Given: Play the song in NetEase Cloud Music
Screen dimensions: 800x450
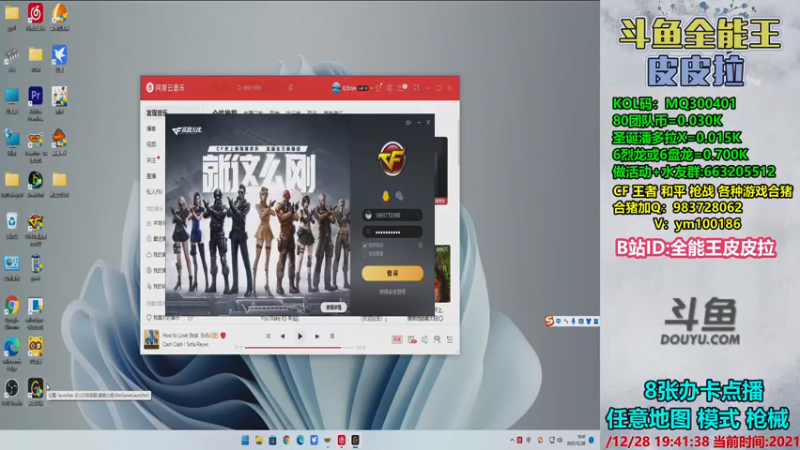Looking at the screenshot, I should pyautogui.click(x=300, y=336).
